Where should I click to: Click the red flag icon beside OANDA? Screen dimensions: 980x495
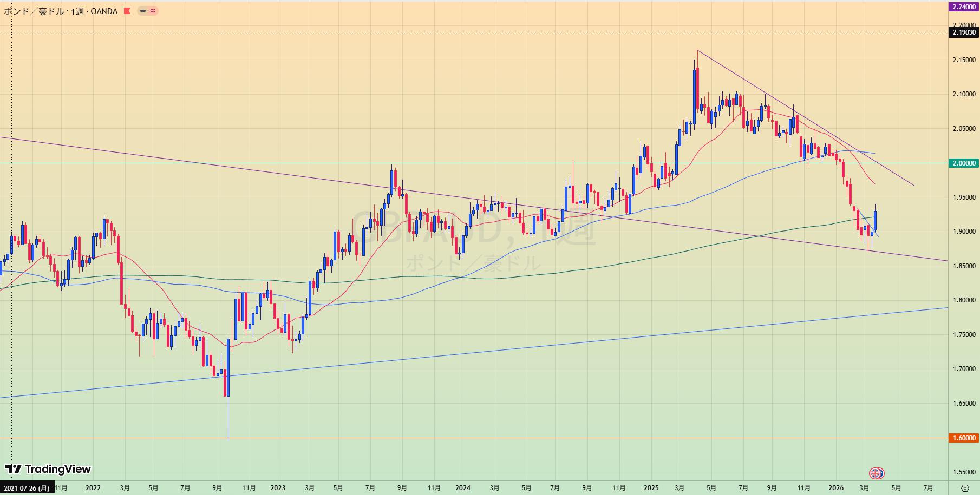(x=127, y=11)
